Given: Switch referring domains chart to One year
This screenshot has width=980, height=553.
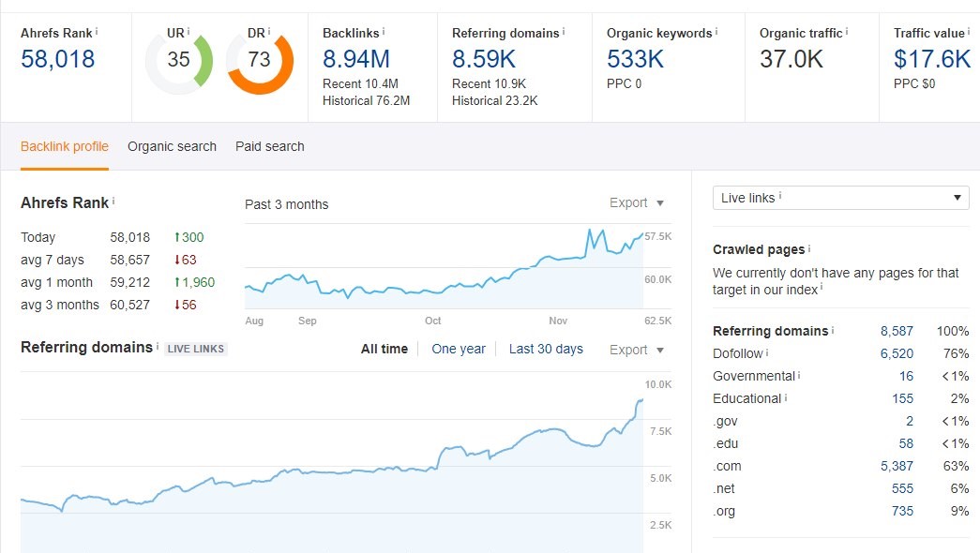Looking at the screenshot, I should (459, 349).
